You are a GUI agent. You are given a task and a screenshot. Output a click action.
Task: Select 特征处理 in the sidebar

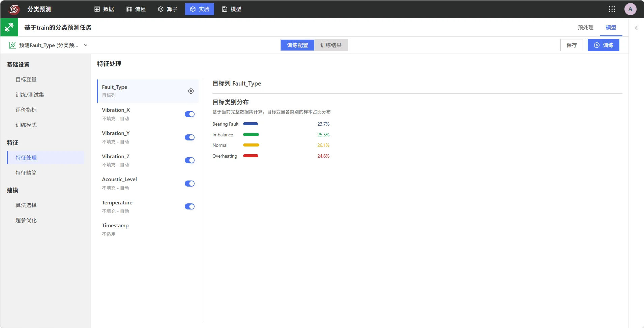(46, 158)
